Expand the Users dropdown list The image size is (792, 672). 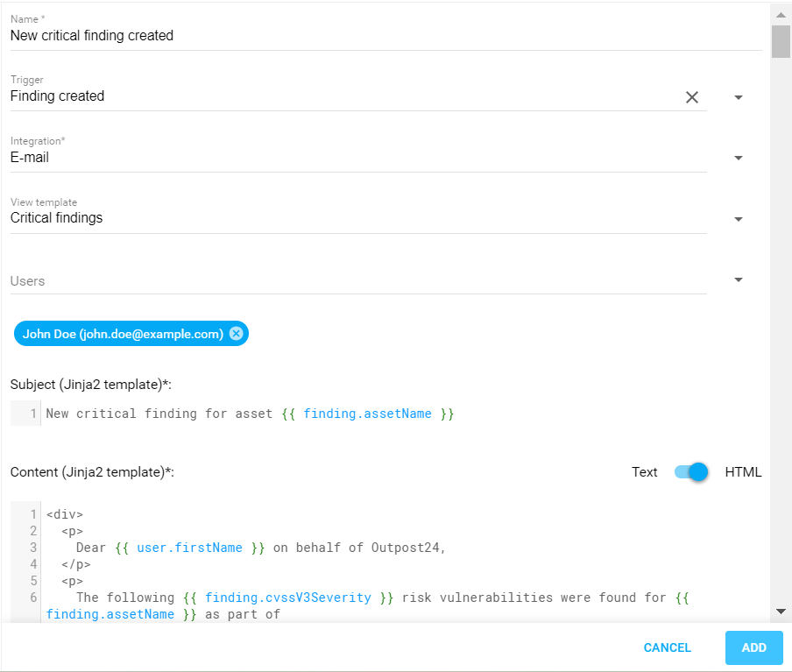tap(738, 280)
